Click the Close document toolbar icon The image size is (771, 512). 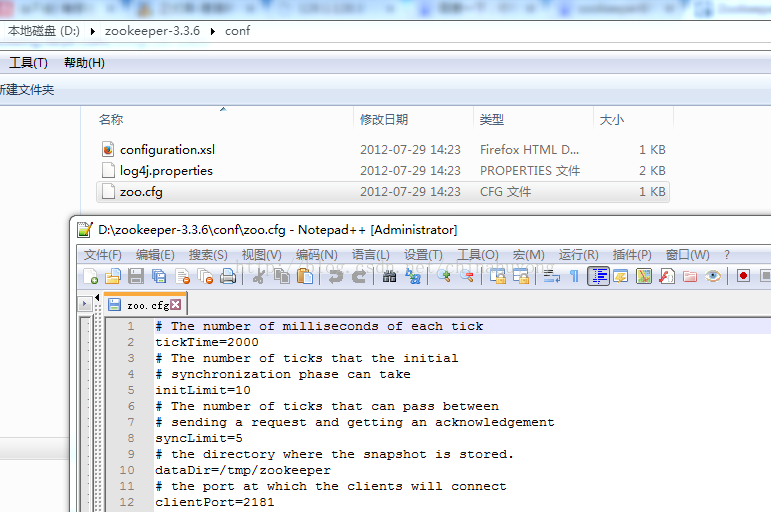[x=182, y=276]
